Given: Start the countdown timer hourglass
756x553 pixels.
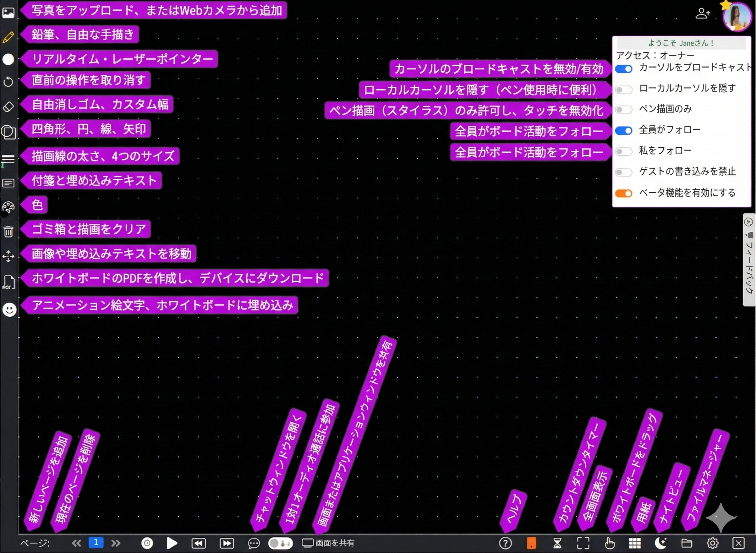Looking at the screenshot, I should (557, 543).
